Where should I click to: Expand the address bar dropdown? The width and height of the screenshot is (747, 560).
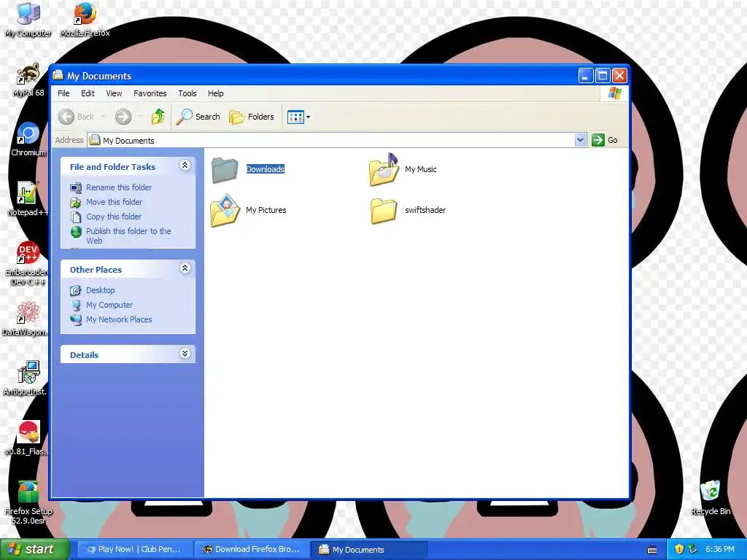click(x=580, y=140)
